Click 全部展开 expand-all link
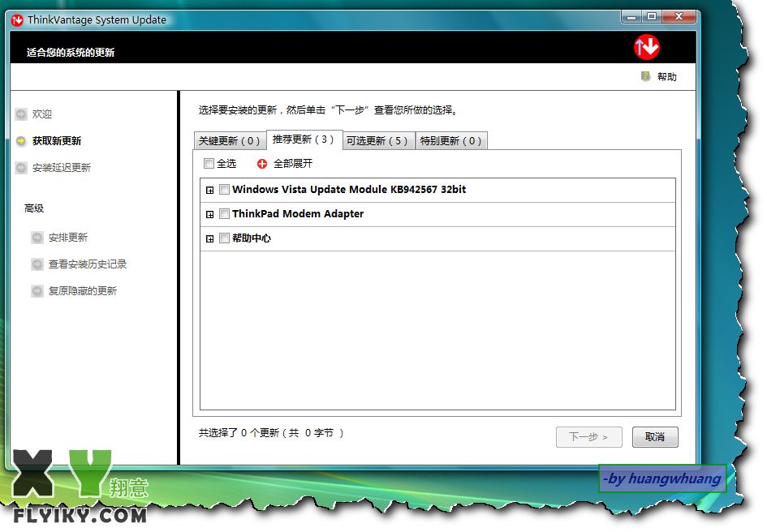Viewport: 767px width, 532px height. coord(292,164)
